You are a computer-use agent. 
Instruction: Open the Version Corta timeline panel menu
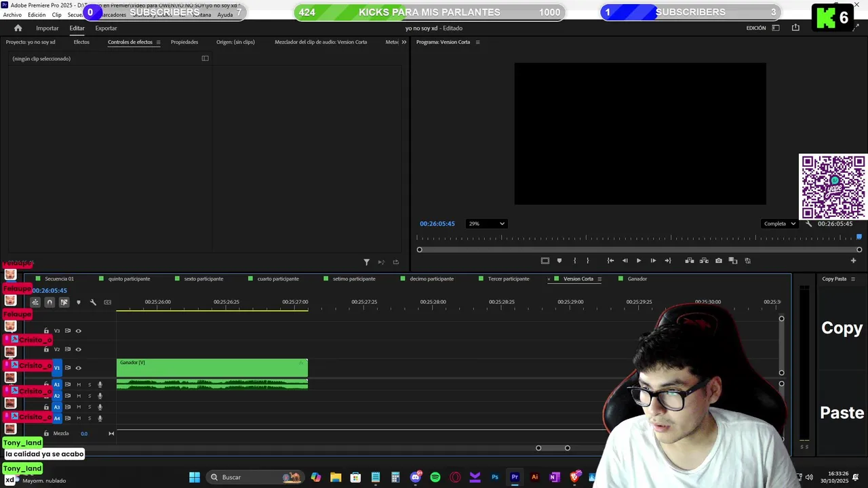tap(599, 279)
